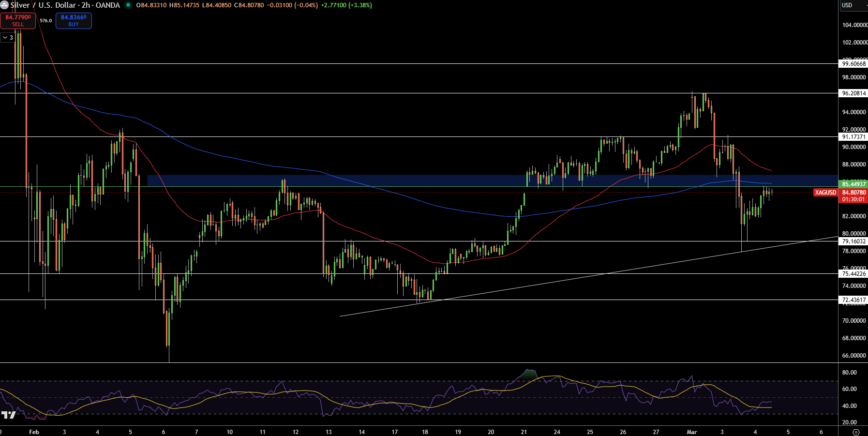868x436 pixels.
Task: Click the silver symbol logo icon
Action: point(4,5)
